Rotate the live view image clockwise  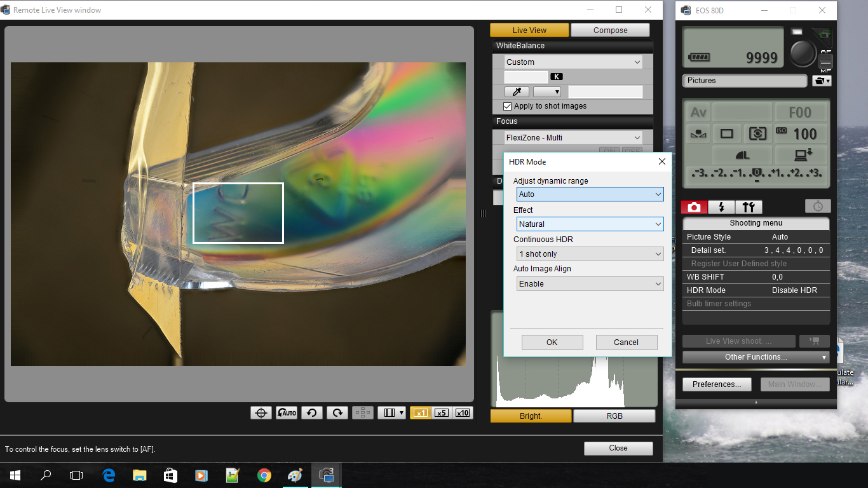click(337, 412)
